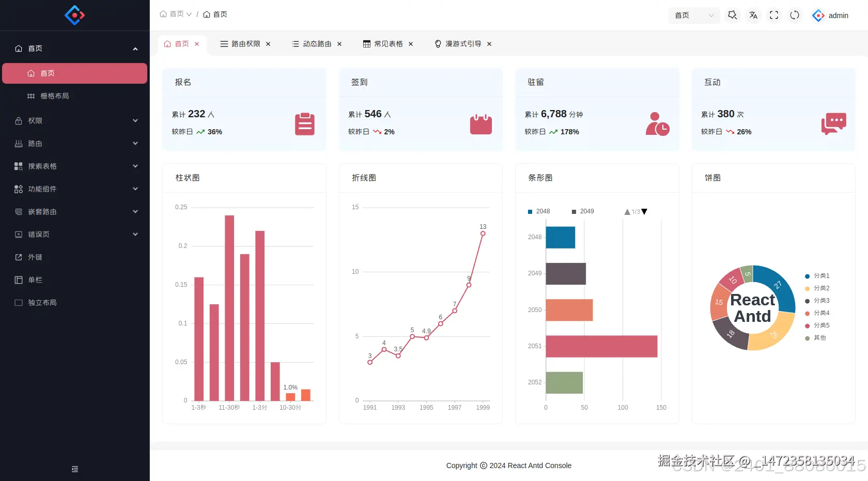Close the 常见表格 tab
The width and height of the screenshot is (868, 481).
(x=411, y=44)
